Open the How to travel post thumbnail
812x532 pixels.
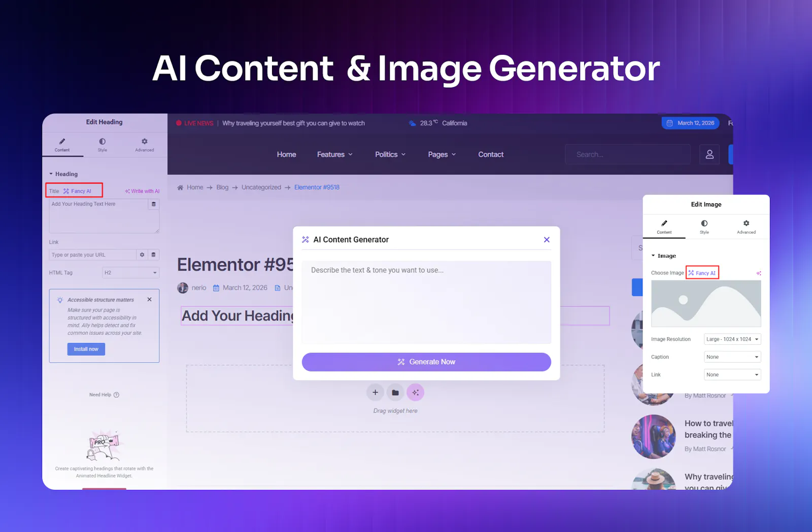tap(654, 437)
